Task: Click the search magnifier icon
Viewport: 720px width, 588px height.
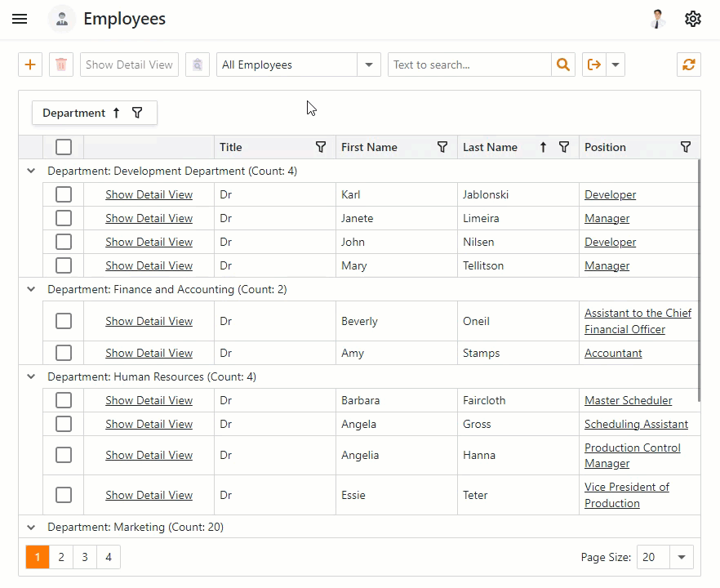Action: 563,65
